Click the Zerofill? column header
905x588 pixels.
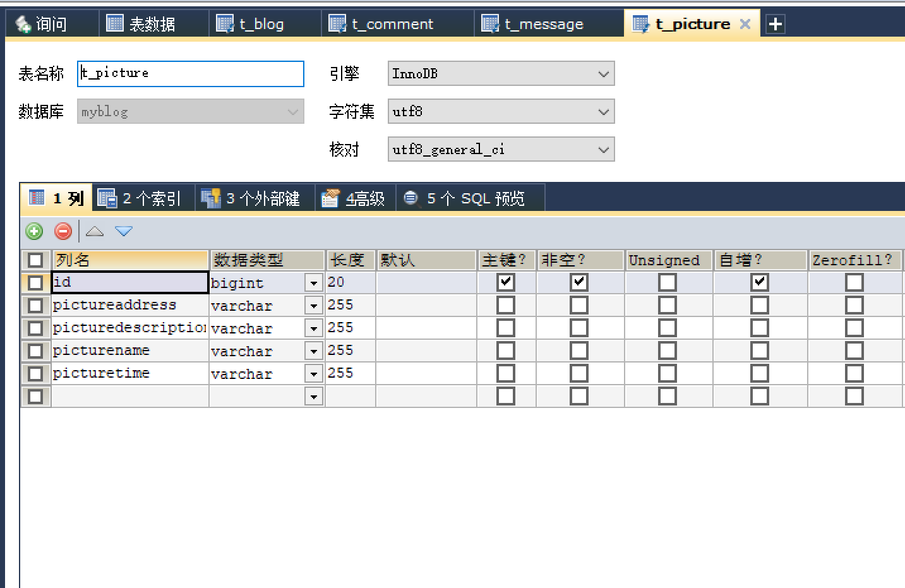click(856, 260)
